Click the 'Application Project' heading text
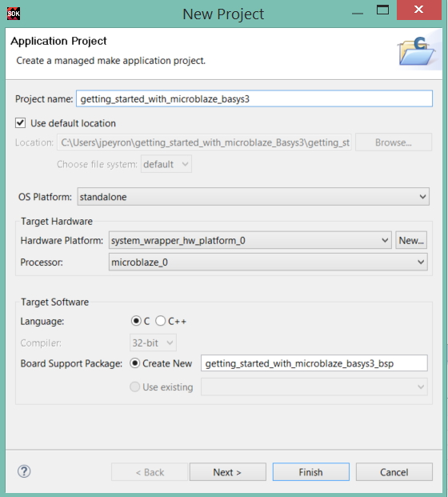Screen dimensions: 448x497 click(x=58, y=41)
